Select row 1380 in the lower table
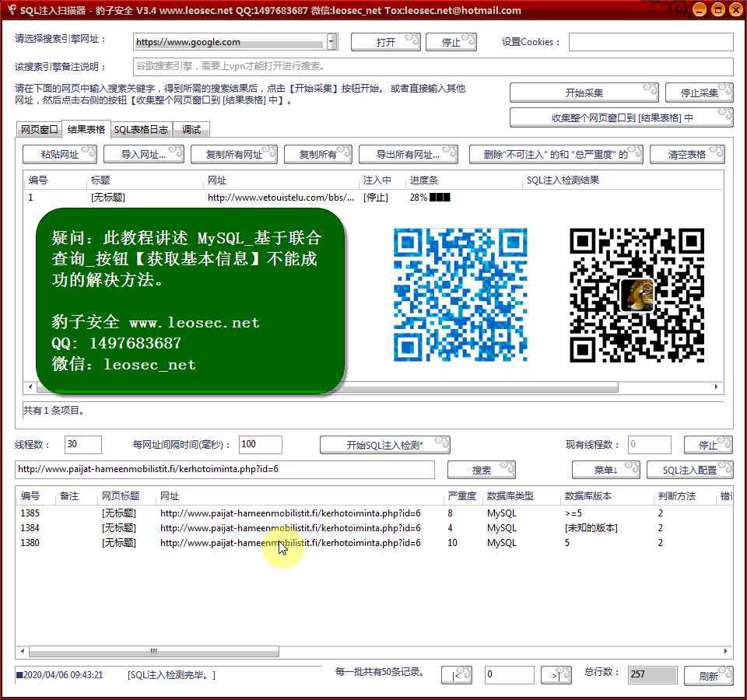Screen dimensions: 747x700 tap(374, 543)
